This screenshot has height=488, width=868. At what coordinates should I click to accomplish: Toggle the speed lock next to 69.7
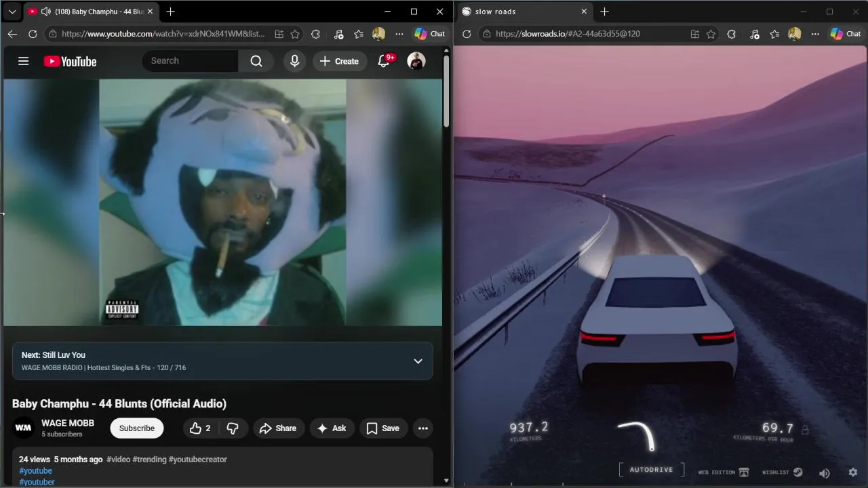805,430
